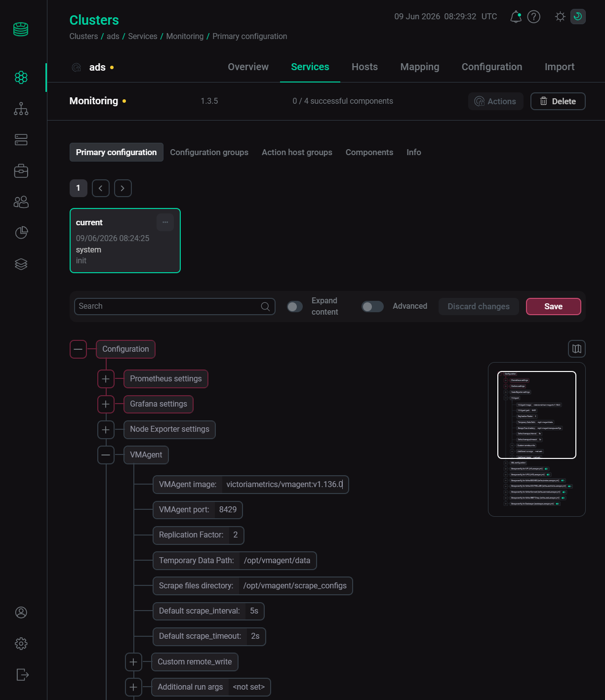Open Hostproviders hierarchy sidebar icon

(x=21, y=109)
